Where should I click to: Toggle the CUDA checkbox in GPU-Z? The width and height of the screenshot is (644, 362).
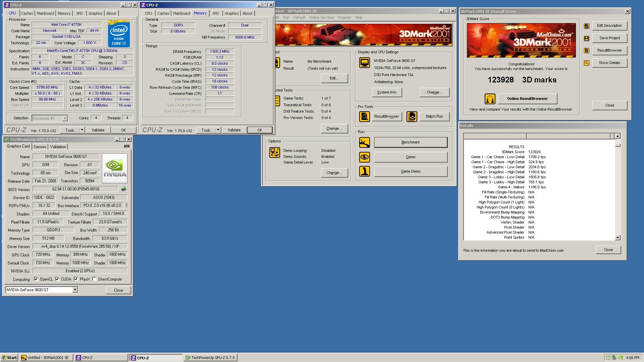(x=57, y=279)
